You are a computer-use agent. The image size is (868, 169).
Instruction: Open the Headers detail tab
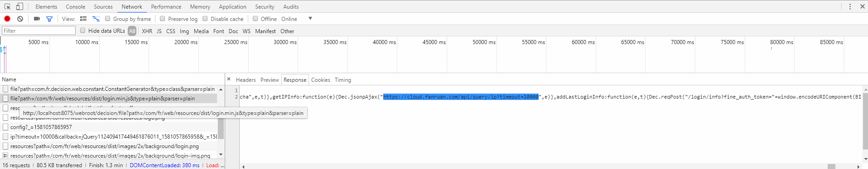246,80
